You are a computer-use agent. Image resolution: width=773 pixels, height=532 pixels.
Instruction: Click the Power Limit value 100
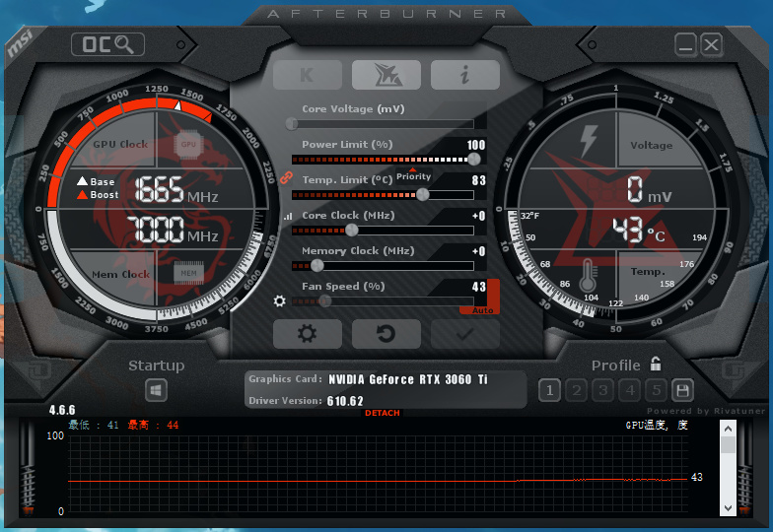click(476, 145)
